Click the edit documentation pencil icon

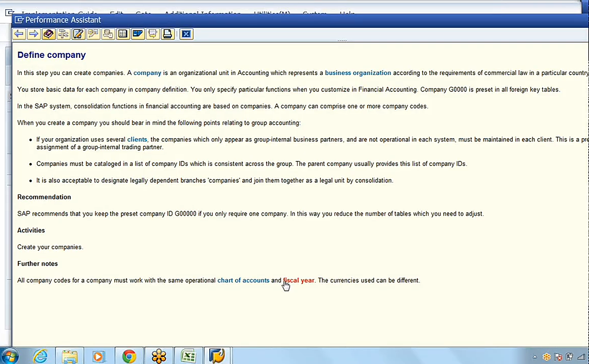tap(78, 34)
